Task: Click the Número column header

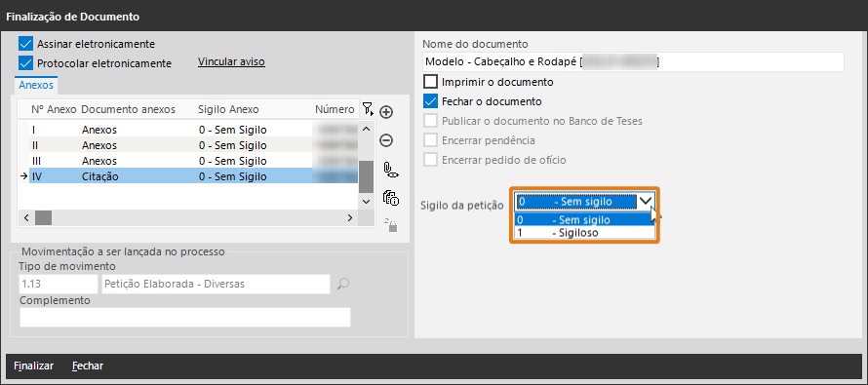Action: pyautogui.click(x=335, y=109)
